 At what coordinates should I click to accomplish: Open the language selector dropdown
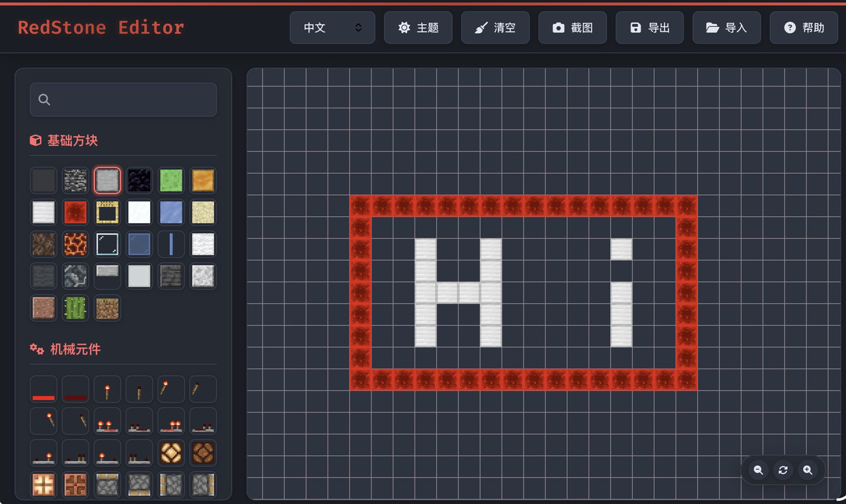click(x=332, y=27)
